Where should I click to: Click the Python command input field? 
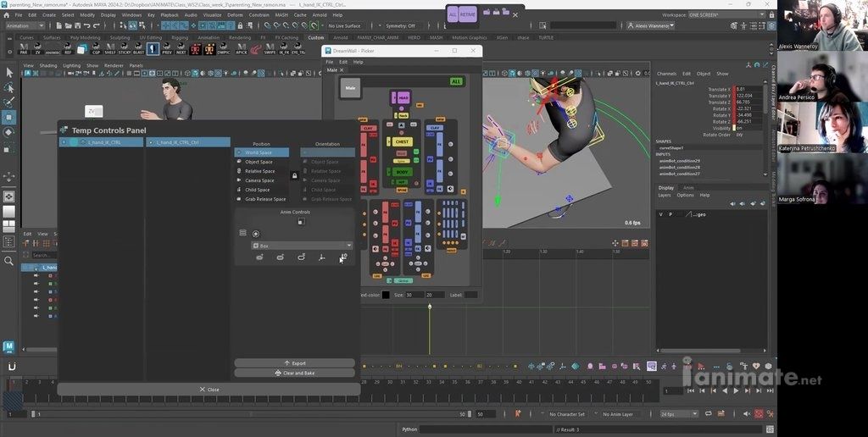(x=486, y=429)
